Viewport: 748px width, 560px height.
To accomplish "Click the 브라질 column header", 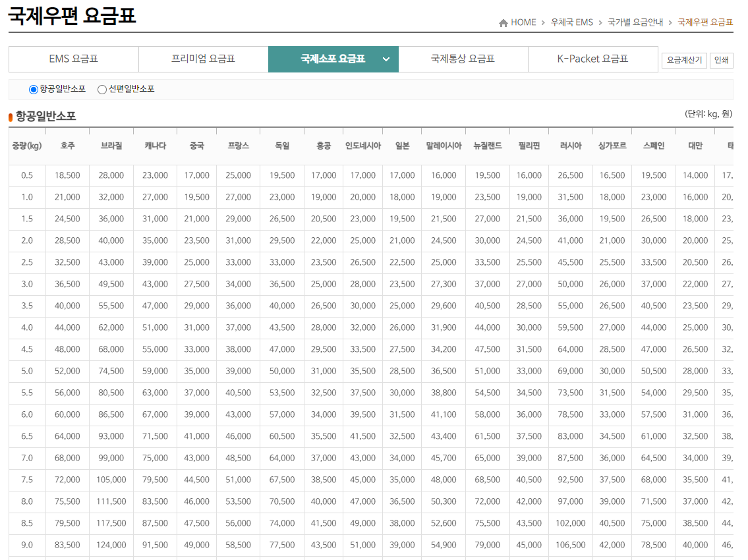I will [111, 146].
